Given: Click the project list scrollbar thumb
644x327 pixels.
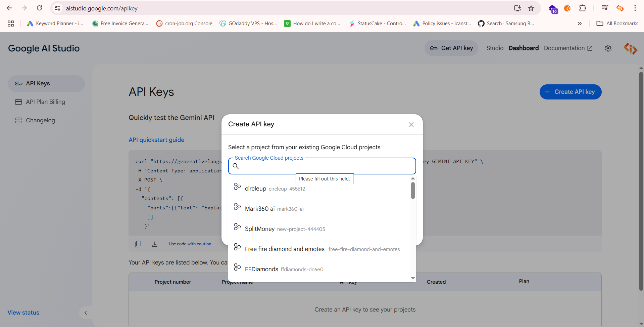Looking at the screenshot, I should pyautogui.click(x=413, y=191).
